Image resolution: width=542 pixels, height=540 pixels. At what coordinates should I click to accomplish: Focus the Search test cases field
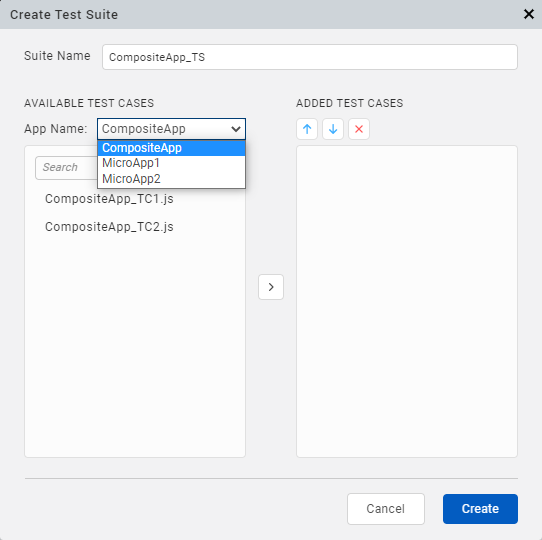66,168
